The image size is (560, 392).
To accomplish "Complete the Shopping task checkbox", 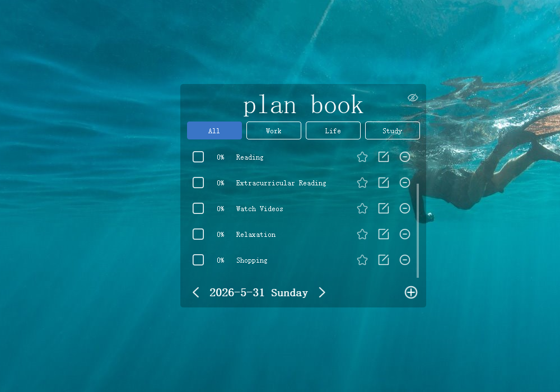I will (198, 259).
